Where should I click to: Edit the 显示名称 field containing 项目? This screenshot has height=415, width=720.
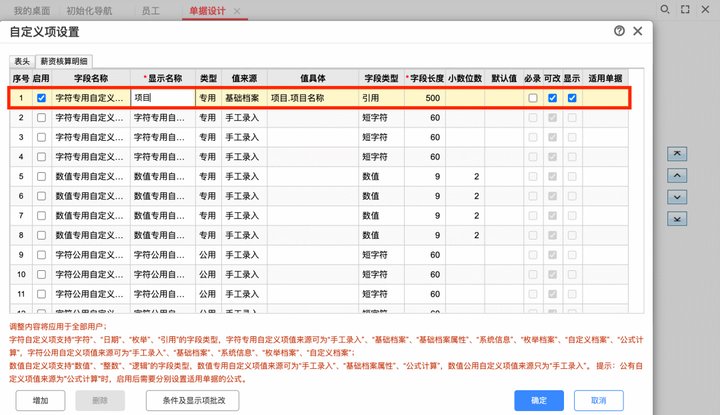pos(163,98)
